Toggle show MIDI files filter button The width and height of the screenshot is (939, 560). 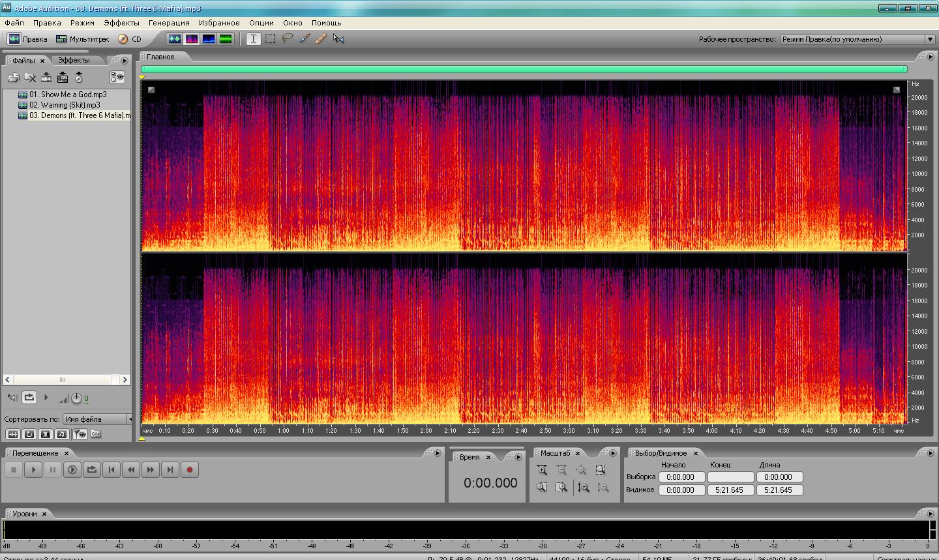[62, 434]
